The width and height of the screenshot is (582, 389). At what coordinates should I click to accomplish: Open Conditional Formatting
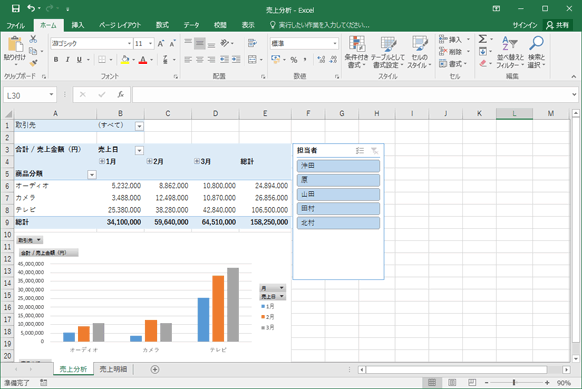pos(357,52)
